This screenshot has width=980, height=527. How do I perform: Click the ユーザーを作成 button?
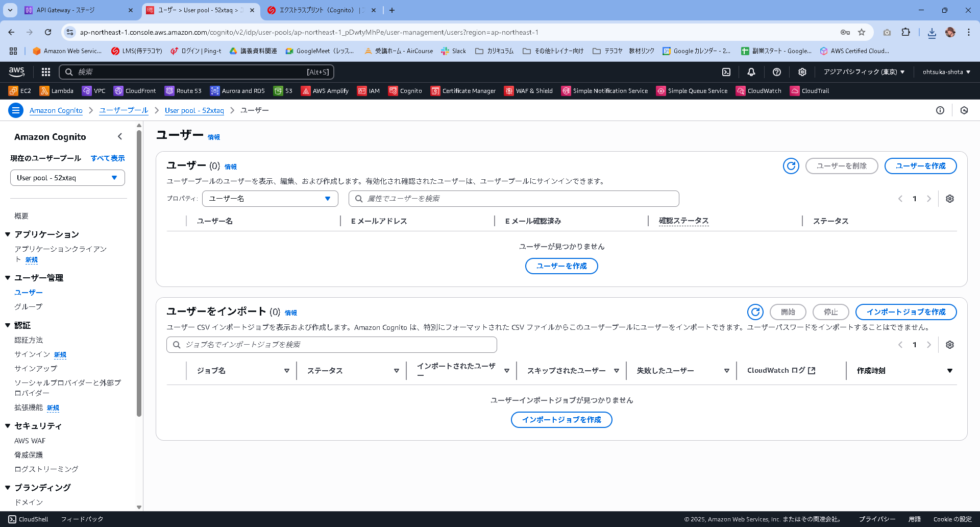tap(920, 166)
